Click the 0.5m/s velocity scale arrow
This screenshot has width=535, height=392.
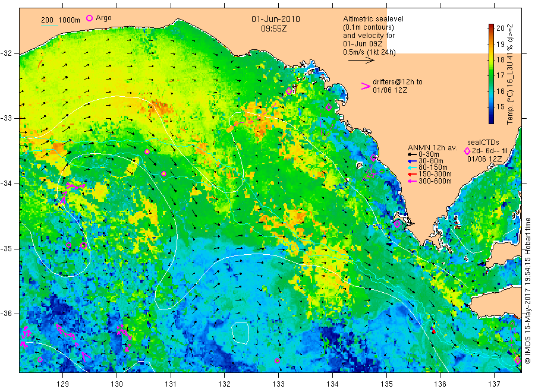(361, 61)
